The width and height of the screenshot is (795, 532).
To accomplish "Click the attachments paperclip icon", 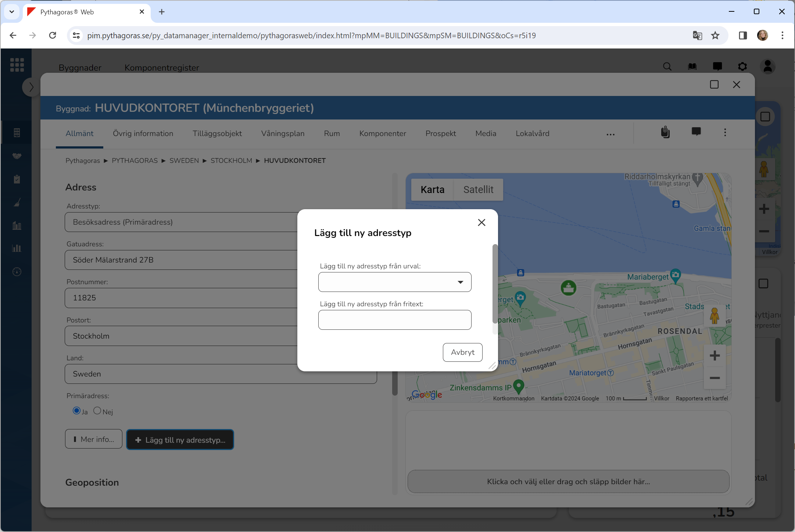I will (665, 132).
